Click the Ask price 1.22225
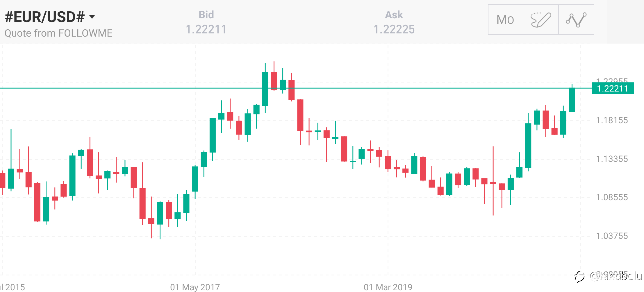 pyautogui.click(x=394, y=29)
